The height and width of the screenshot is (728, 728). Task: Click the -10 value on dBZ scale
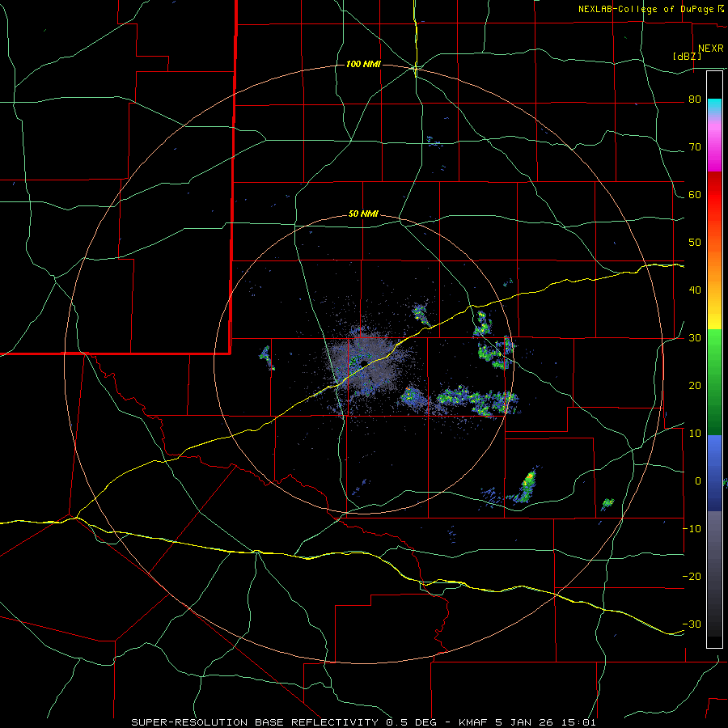click(x=692, y=529)
